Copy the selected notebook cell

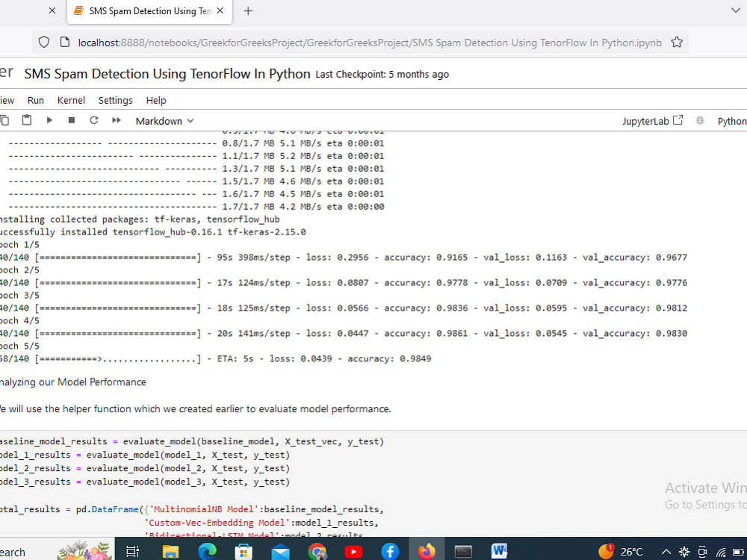[5, 120]
